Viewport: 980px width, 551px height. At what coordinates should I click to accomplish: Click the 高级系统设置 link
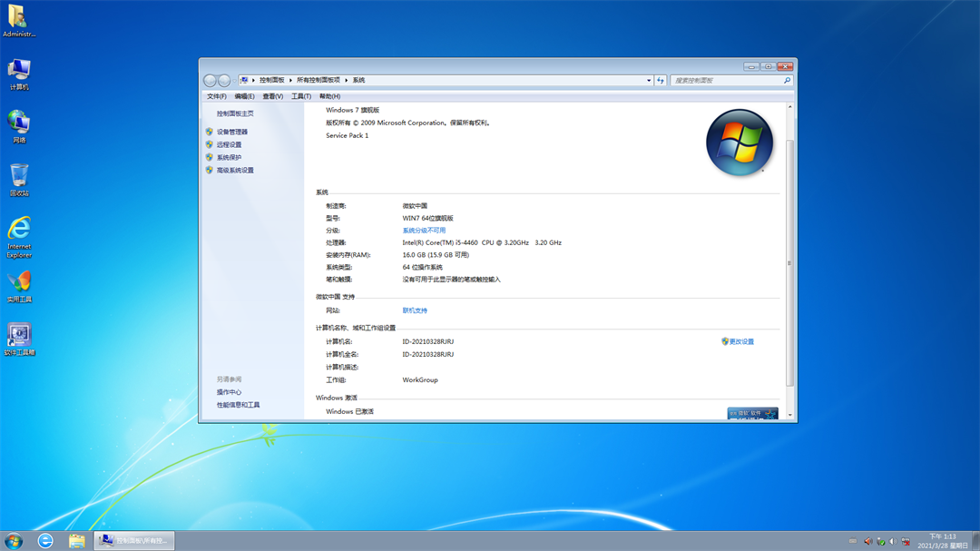click(235, 170)
